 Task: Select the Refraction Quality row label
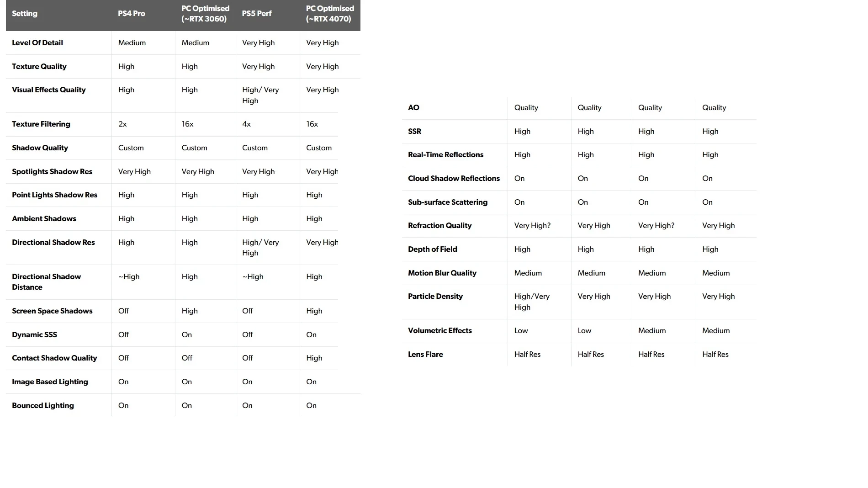439,226
